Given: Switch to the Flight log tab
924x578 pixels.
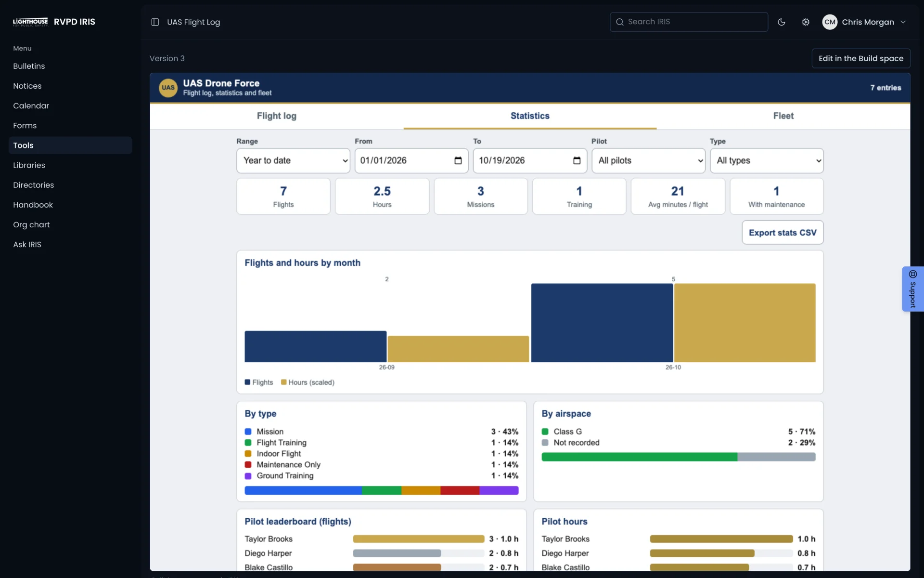Looking at the screenshot, I should (277, 116).
